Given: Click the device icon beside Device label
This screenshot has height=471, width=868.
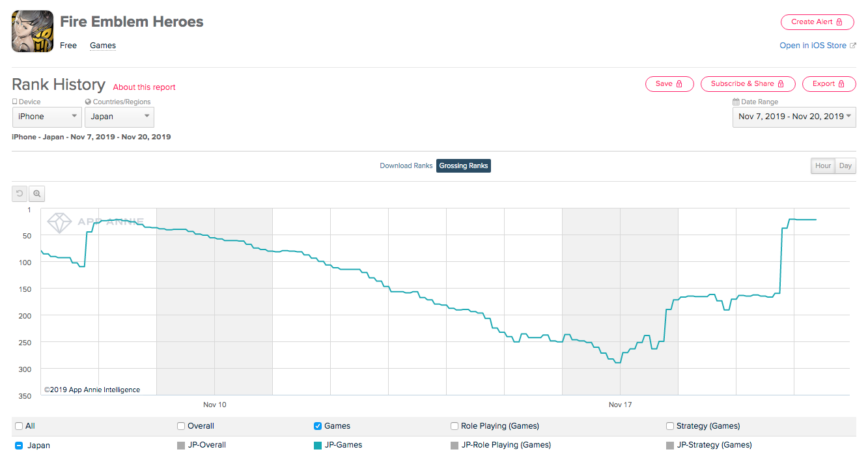Looking at the screenshot, I should (x=14, y=102).
